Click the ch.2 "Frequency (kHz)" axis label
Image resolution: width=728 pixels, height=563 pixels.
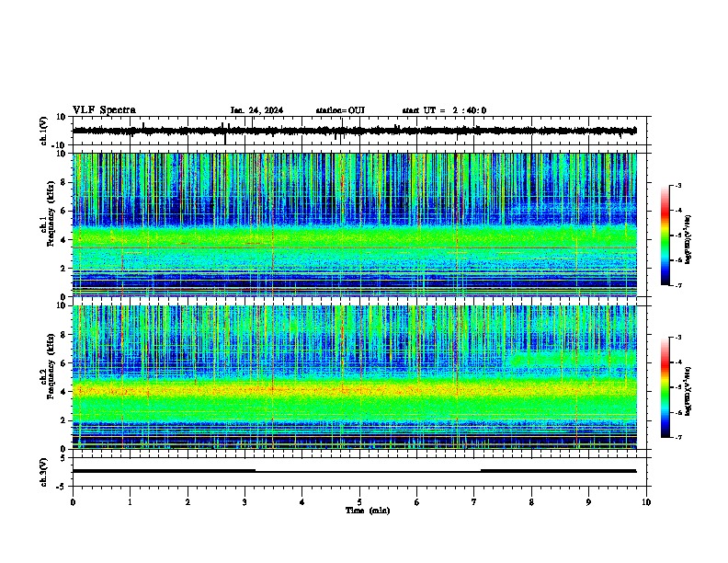pyautogui.click(x=51, y=366)
